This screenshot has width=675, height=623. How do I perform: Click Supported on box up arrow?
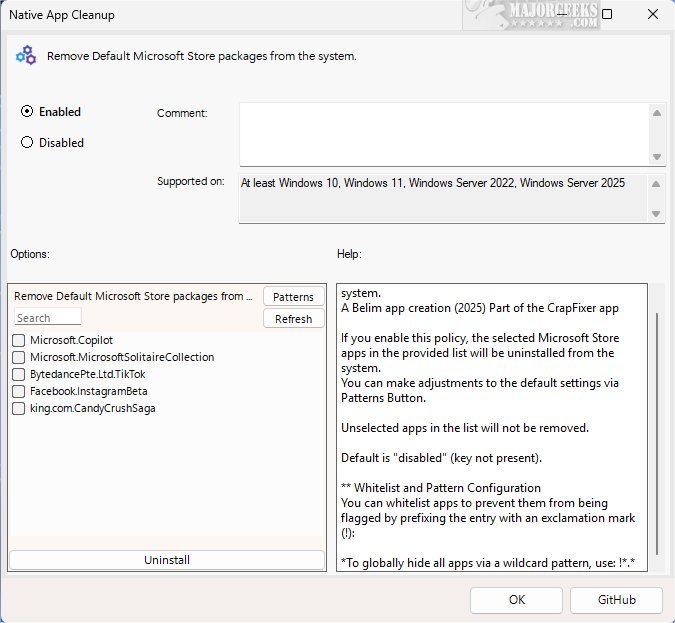(656, 185)
